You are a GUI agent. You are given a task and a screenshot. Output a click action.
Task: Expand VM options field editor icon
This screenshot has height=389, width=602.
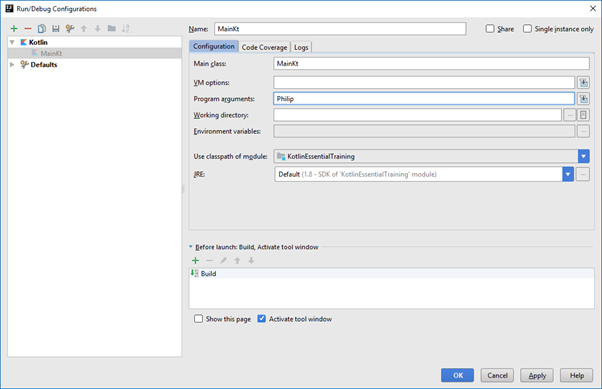(x=584, y=83)
